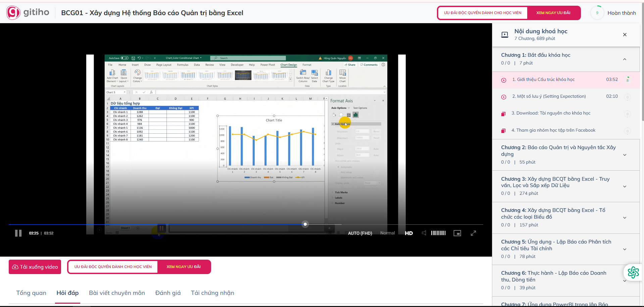Image resolution: width=644 pixels, height=307 pixels.
Task: Mute the video volume speaker icon
Action: click(x=424, y=233)
